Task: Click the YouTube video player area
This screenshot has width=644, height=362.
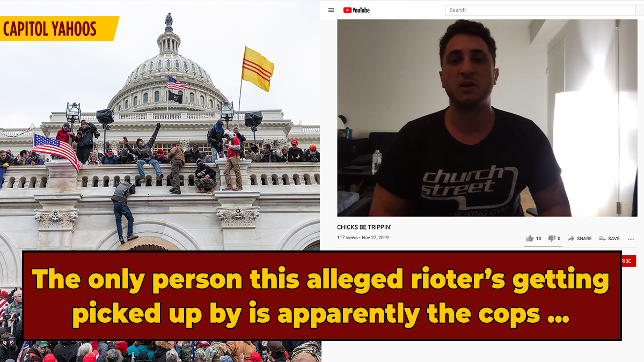Action: 487,118
